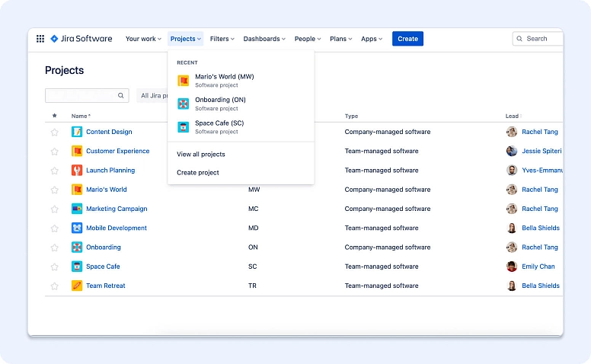Click the Type column header
Image resolution: width=591 pixels, height=364 pixels.
[351, 116]
